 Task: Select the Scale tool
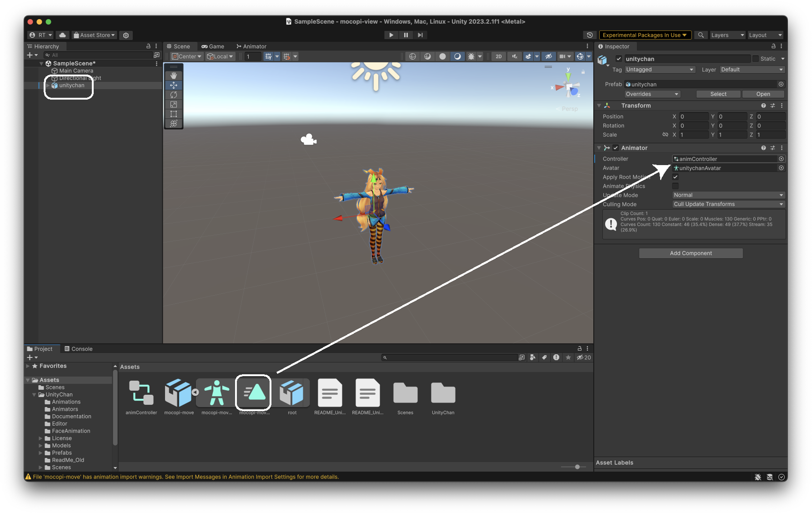tap(174, 104)
